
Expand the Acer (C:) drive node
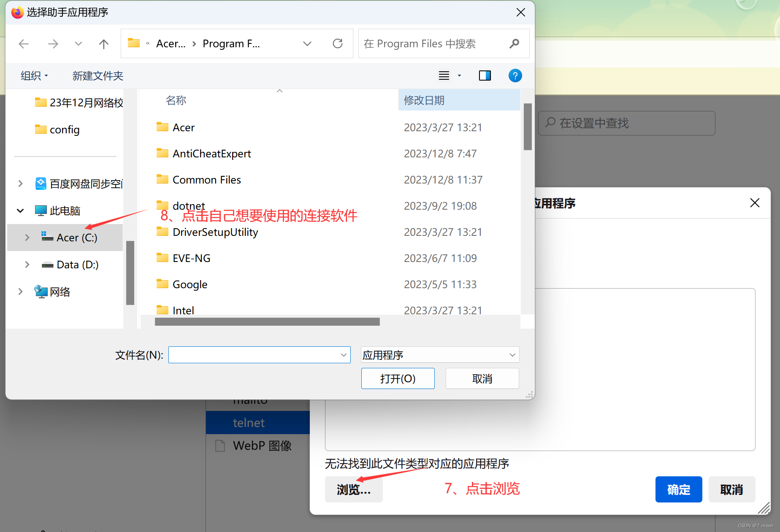pos(27,238)
